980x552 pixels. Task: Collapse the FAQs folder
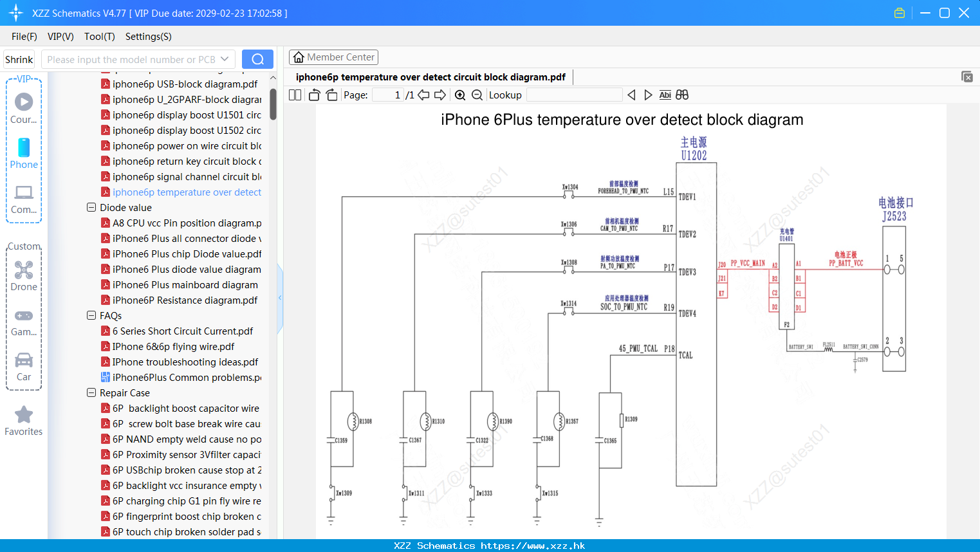[x=91, y=316]
